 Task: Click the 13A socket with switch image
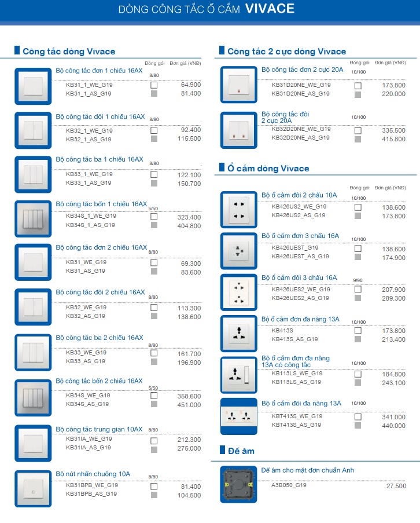(239, 375)
